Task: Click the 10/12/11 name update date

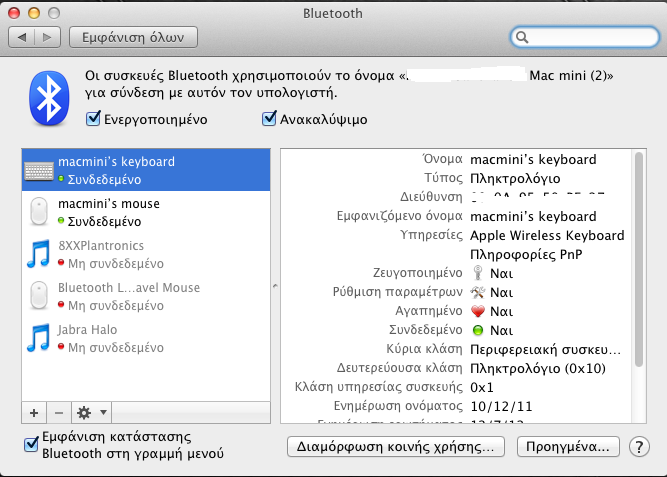Action: click(x=501, y=406)
